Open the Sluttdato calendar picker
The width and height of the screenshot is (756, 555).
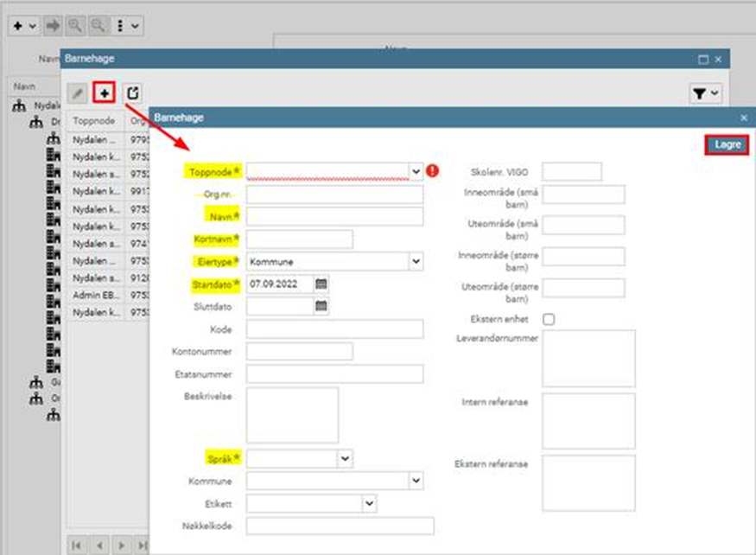[x=321, y=306]
